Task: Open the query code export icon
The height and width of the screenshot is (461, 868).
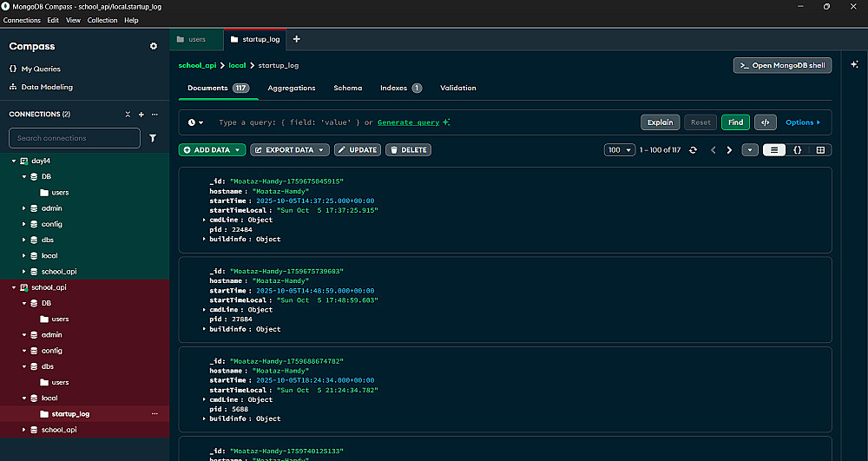Action: coord(766,122)
